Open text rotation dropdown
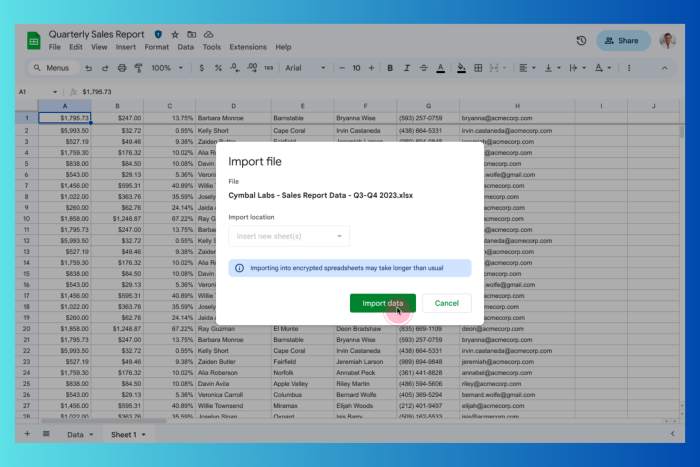 (603, 68)
